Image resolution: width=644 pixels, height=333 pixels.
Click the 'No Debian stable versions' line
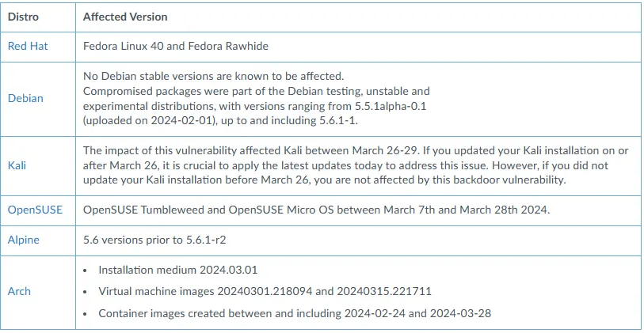tap(213, 77)
